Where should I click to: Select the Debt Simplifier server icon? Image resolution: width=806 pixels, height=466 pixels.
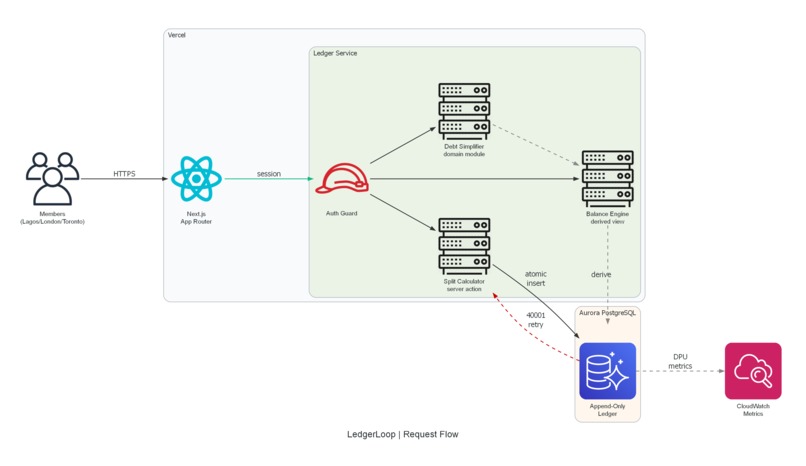[x=464, y=111]
